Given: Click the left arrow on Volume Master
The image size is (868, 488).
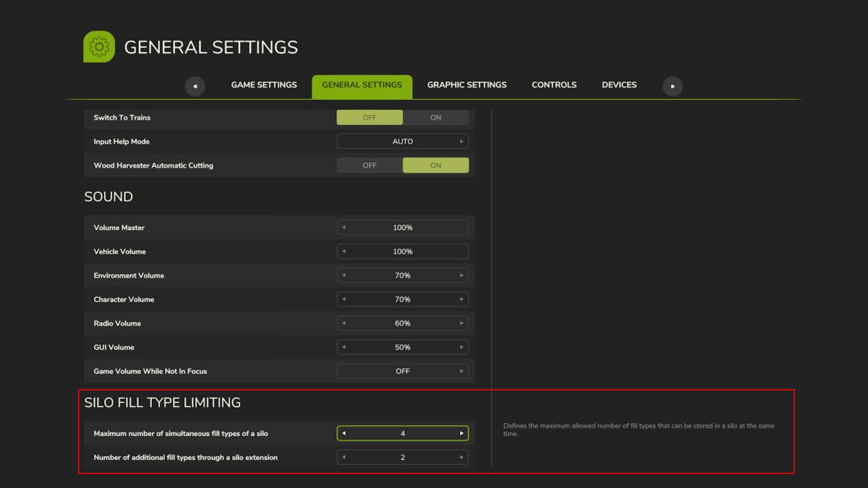Looking at the screenshot, I should click(343, 227).
